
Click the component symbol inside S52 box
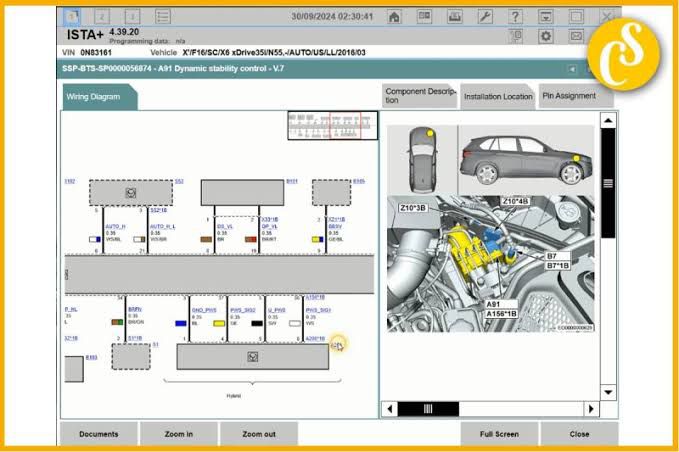131,193
